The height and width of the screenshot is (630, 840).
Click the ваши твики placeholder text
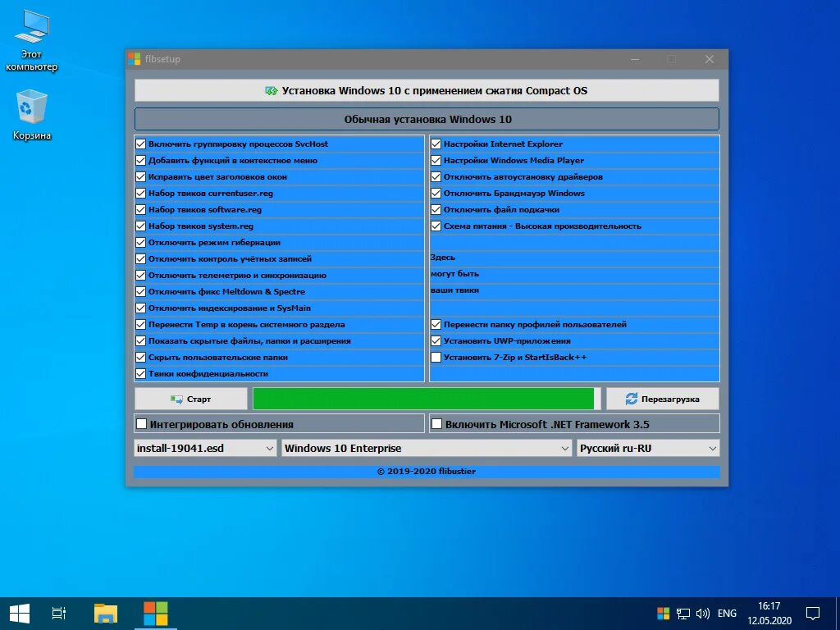(454, 290)
